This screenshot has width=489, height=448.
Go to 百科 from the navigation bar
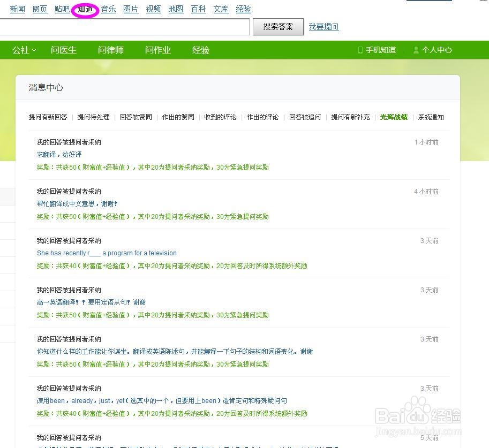click(x=198, y=9)
